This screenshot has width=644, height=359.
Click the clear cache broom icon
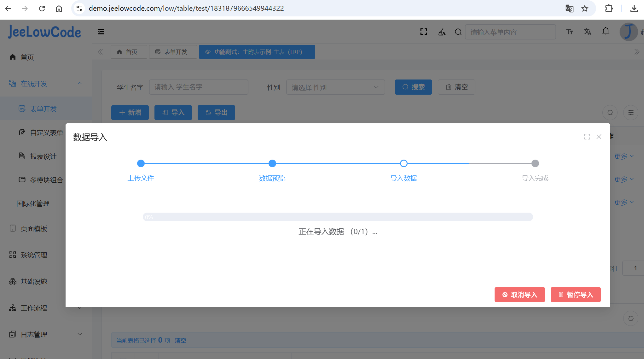442,32
